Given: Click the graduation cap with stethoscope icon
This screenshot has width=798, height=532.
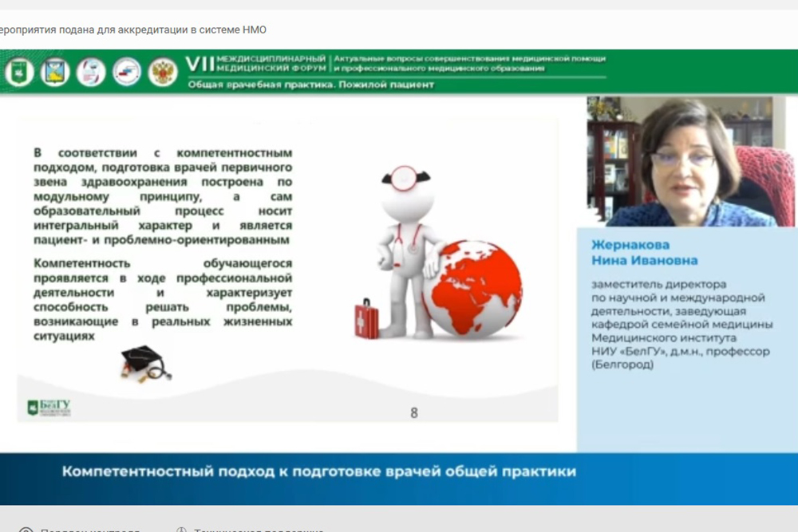Looking at the screenshot, I should (142, 363).
